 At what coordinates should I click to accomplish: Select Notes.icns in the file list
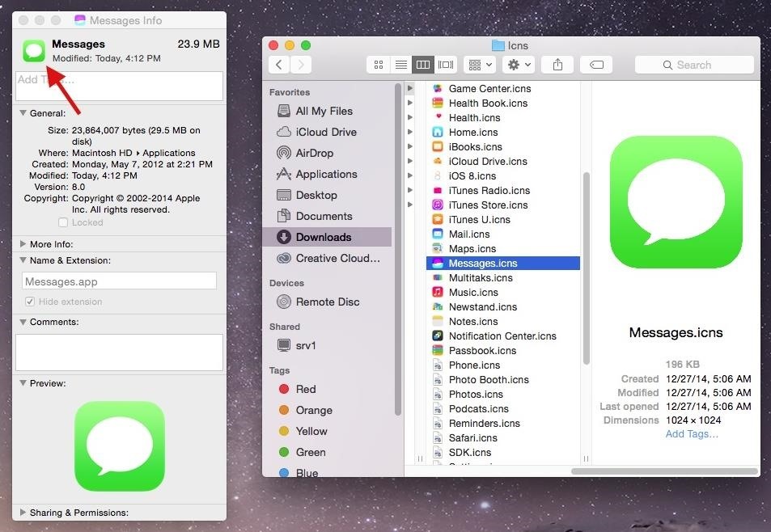tap(472, 321)
